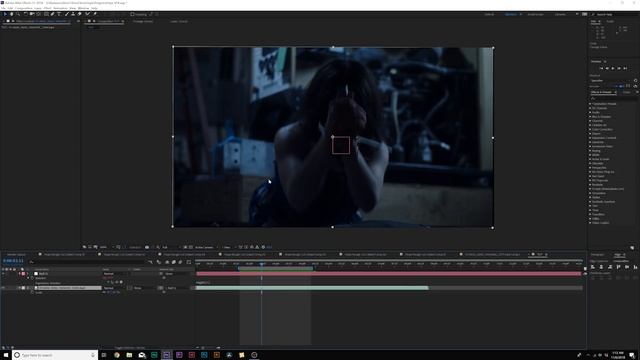This screenshot has width=640, height=360.
Task: Click the timeline current timecode
Action: pyautogui.click(x=13, y=261)
